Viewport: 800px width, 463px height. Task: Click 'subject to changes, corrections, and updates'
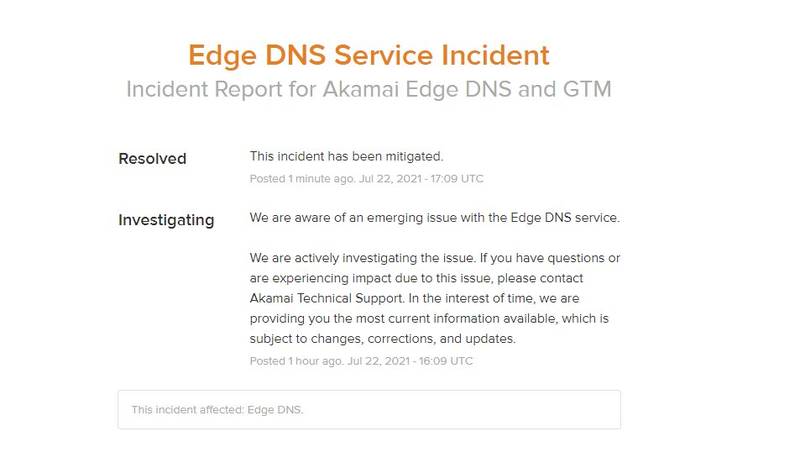point(383,338)
